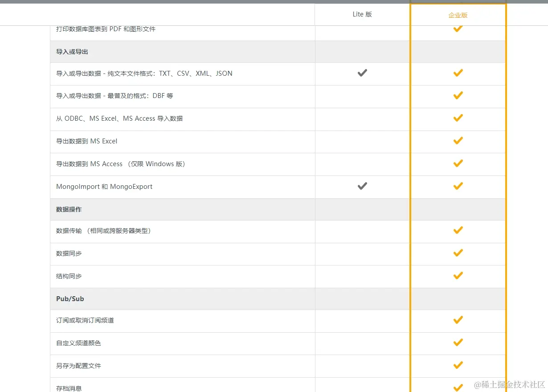Click 企业版 checkmark for MongoImport row
This screenshot has height=392, width=548.
[x=458, y=186]
